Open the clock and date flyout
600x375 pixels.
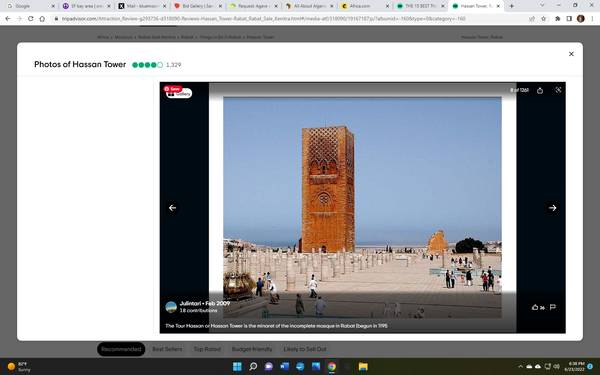pyautogui.click(x=576, y=366)
